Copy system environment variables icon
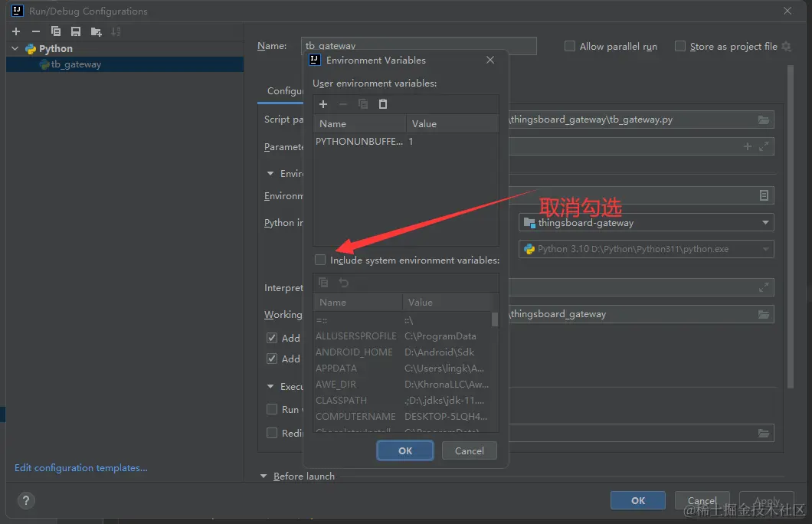 click(323, 282)
